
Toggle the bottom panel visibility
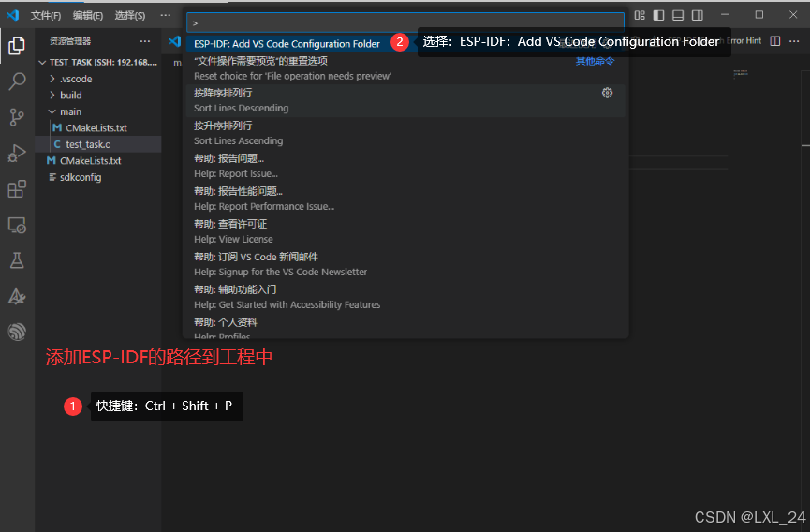coord(678,15)
